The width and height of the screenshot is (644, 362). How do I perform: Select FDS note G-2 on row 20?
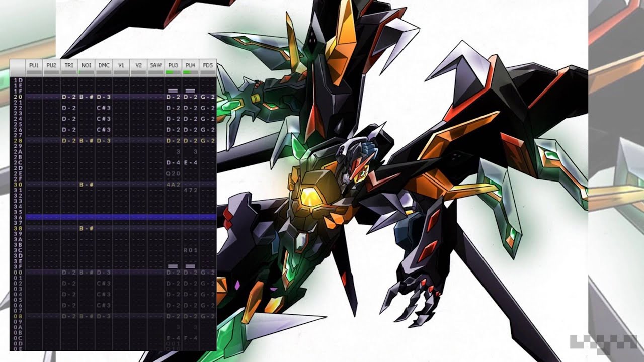(207, 97)
